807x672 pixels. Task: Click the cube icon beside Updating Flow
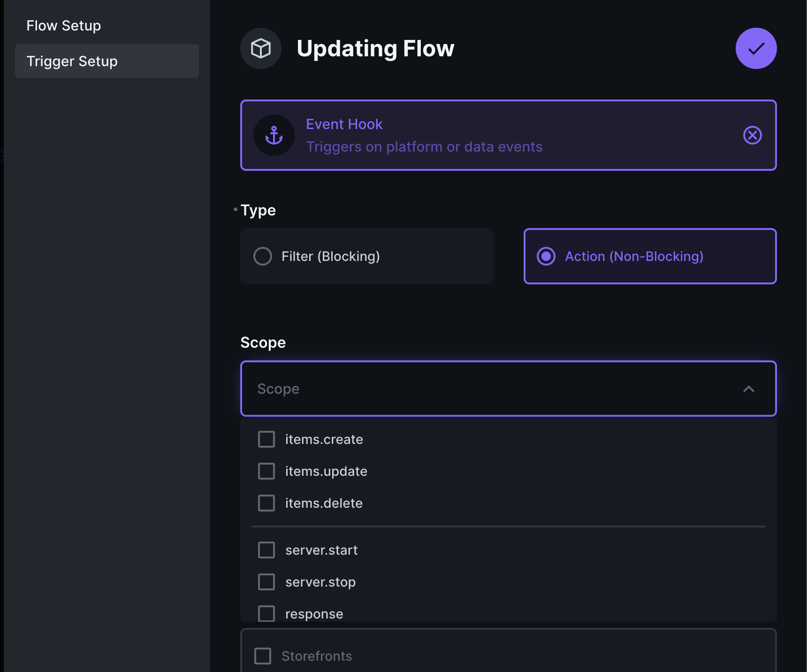coord(261,48)
